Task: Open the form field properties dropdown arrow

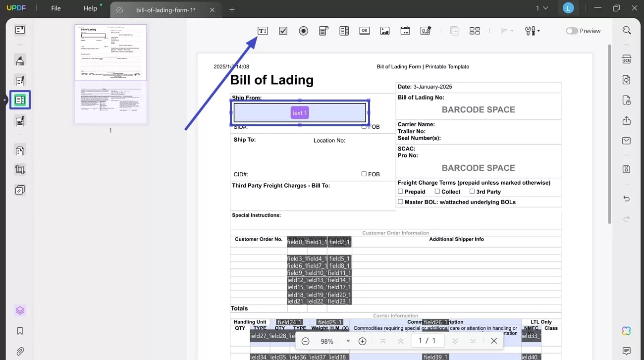Action: (x=538, y=31)
